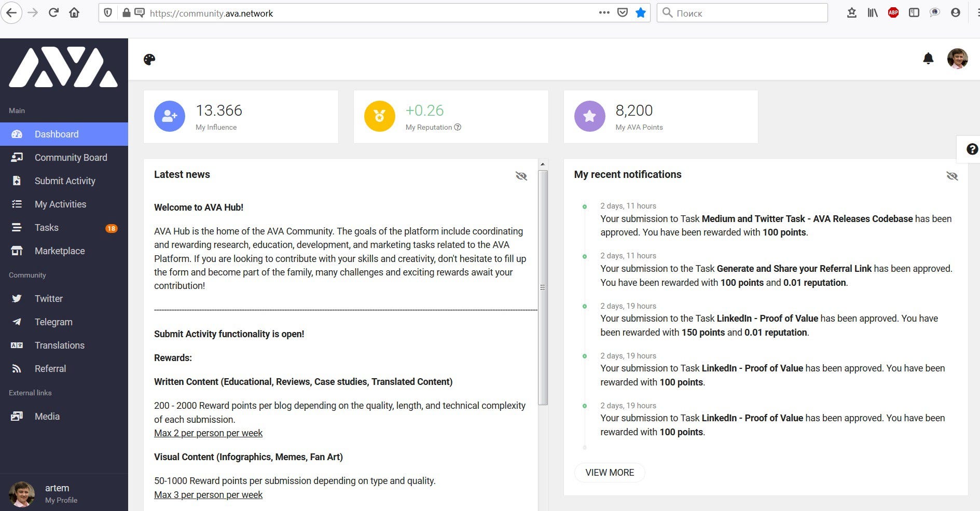Click 'AVA Releases Codebase' notification text

[x=863, y=219]
